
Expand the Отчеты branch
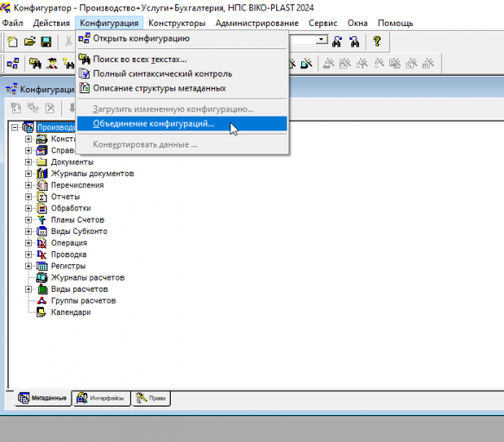pyautogui.click(x=28, y=197)
